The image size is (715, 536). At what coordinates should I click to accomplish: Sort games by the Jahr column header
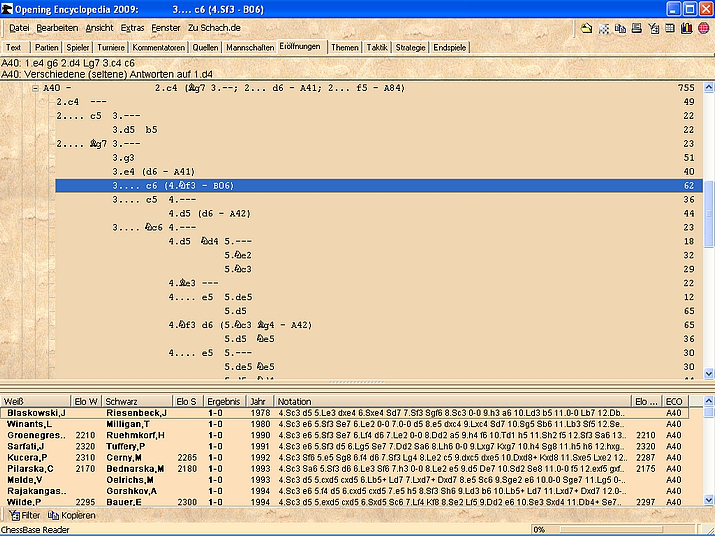click(260, 401)
